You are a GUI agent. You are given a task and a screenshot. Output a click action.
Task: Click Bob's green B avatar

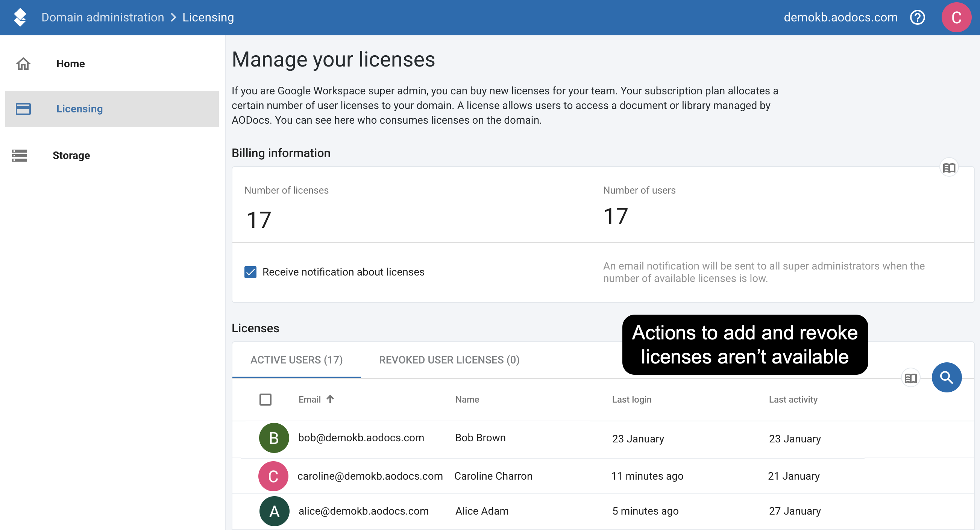pyautogui.click(x=274, y=438)
